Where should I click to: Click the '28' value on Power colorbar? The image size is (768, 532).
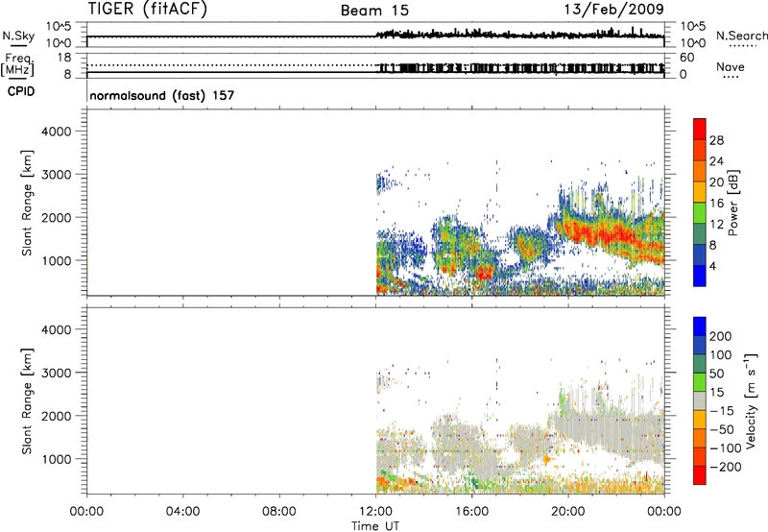click(716, 140)
